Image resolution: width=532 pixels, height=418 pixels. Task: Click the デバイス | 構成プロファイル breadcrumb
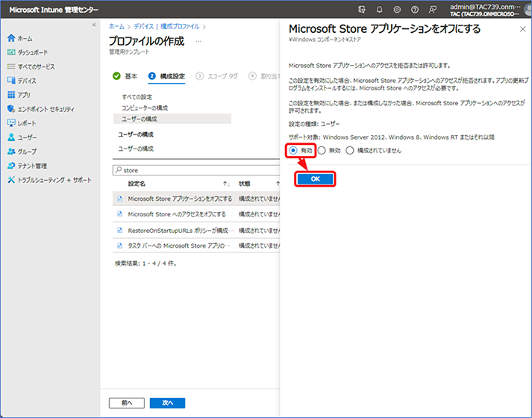point(166,26)
